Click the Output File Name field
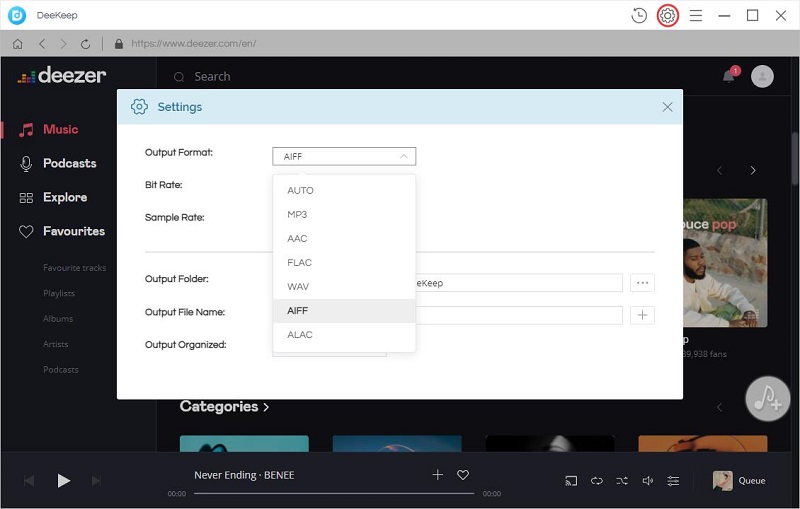Image resolution: width=800 pixels, height=509 pixels. 519,315
